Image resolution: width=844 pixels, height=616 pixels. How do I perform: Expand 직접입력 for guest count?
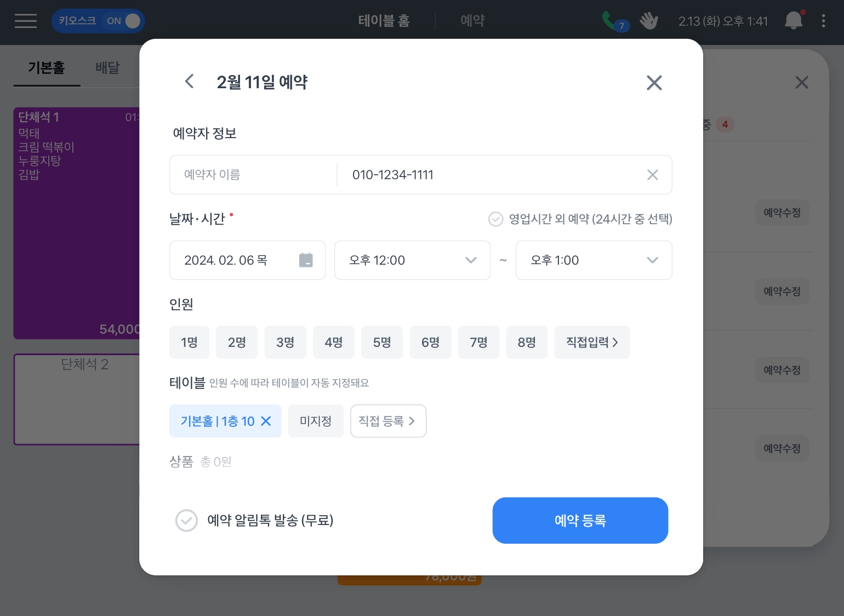pos(592,343)
